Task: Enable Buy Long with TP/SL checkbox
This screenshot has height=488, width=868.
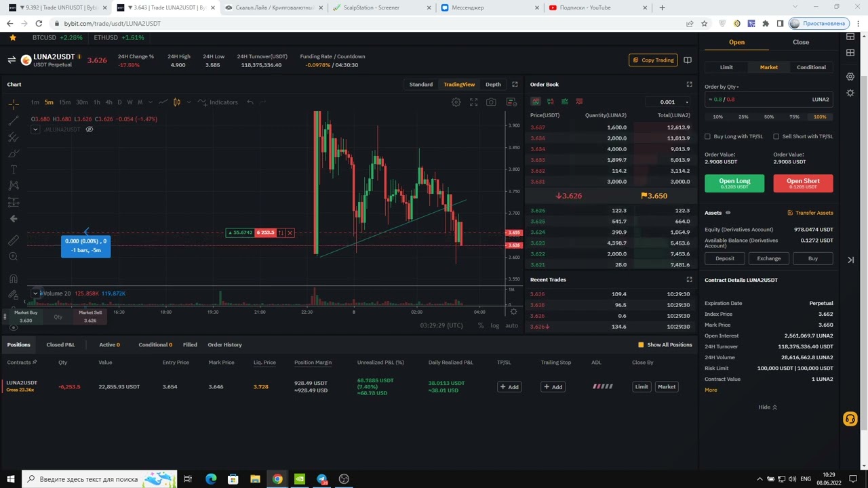Action: pos(708,136)
